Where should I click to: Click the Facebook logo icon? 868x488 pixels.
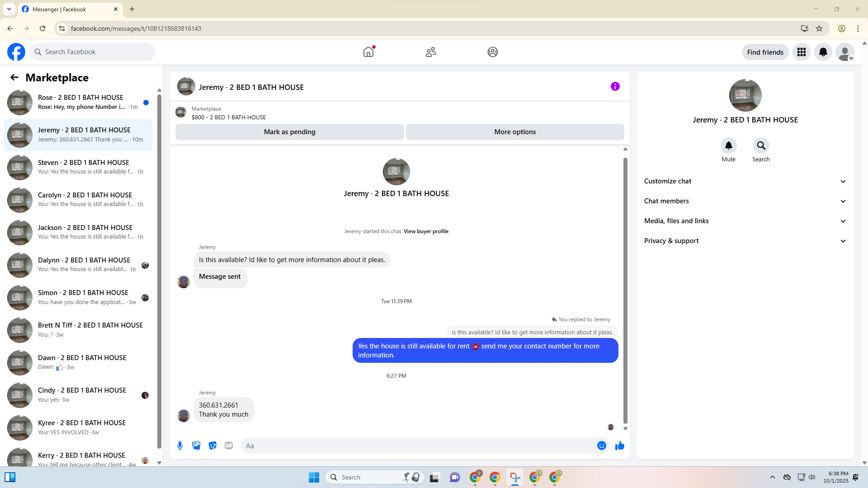point(16,52)
